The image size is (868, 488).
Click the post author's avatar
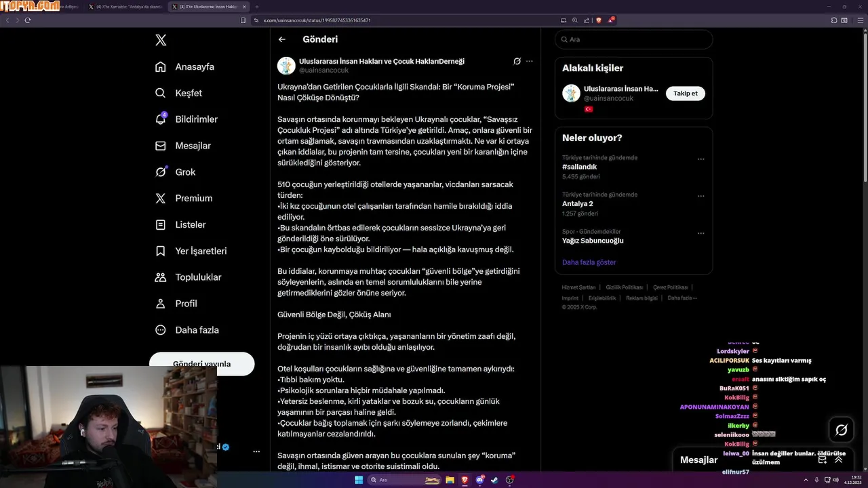pyautogui.click(x=286, y=66)
